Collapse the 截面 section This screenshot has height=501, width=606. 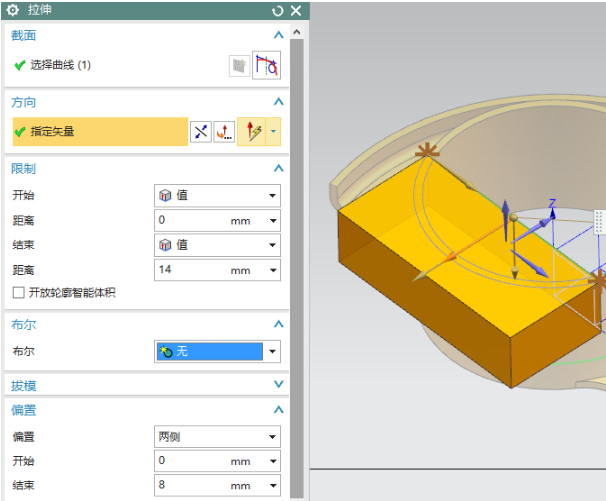[279, 35]
